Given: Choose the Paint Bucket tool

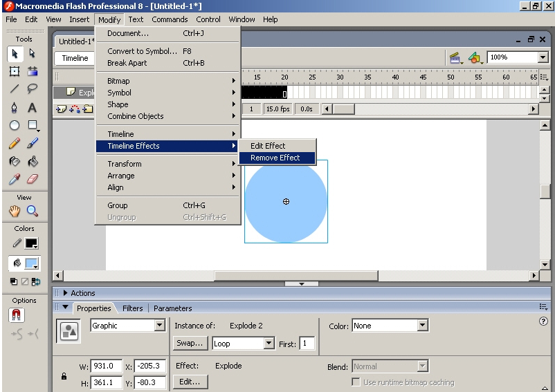Looking at the screenshot, I should tap(32, 162).
